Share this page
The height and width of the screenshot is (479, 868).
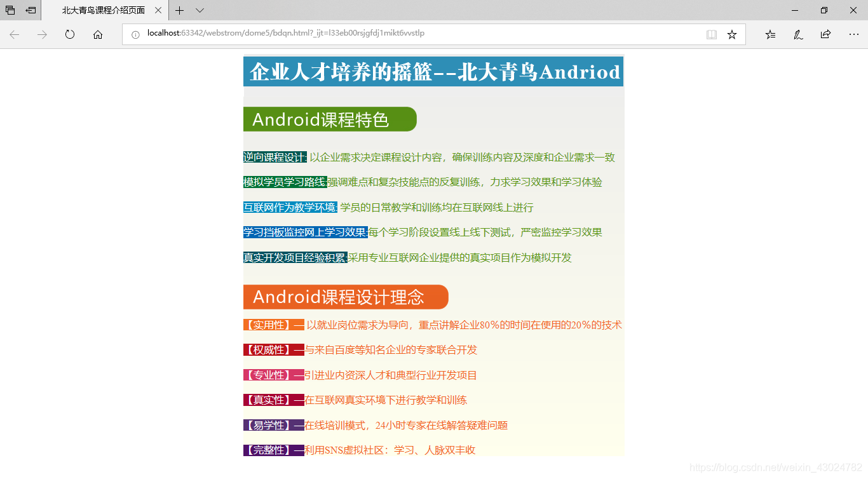pos(825,34)
